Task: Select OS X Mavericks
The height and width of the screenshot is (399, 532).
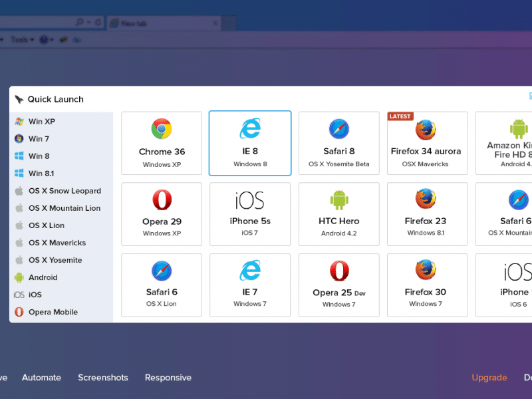Action: point(61,243)
